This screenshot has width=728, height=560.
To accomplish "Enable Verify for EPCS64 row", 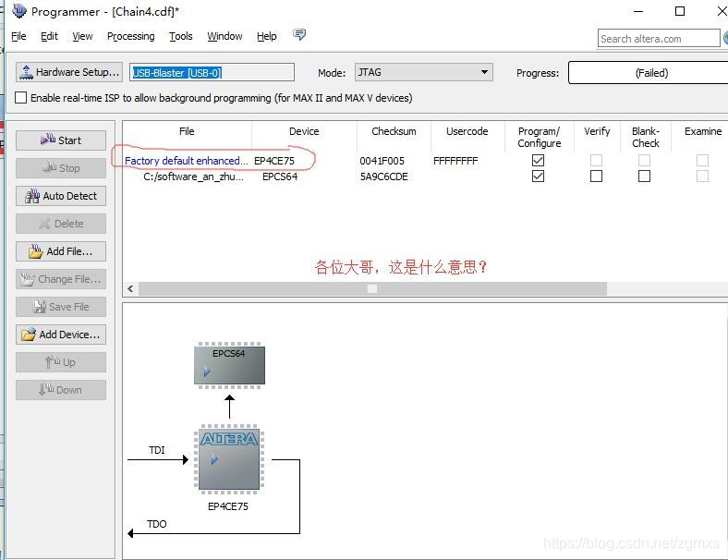I will click(596, 177).
